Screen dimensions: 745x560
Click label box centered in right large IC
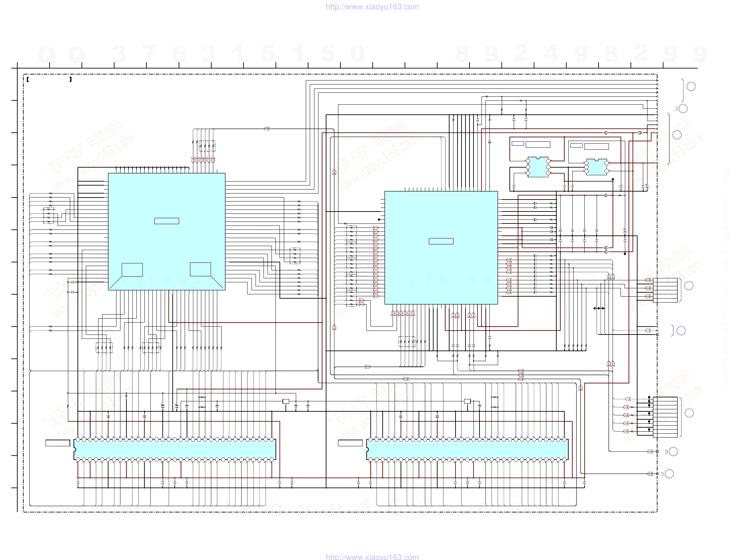441,241
